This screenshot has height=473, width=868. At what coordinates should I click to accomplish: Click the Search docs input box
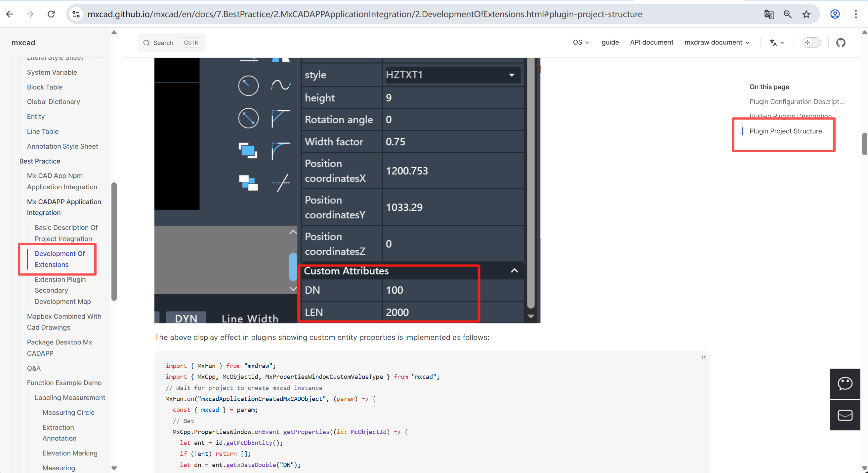172,43
